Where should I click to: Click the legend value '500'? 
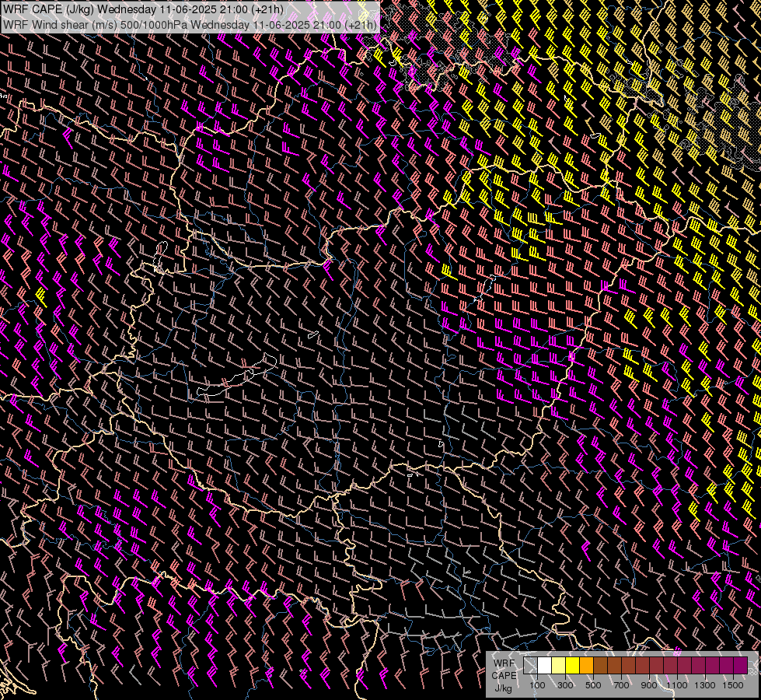tap(593, 685)
